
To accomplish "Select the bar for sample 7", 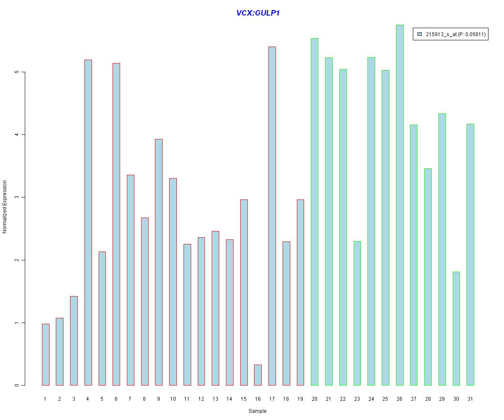I will coord(131,280).
